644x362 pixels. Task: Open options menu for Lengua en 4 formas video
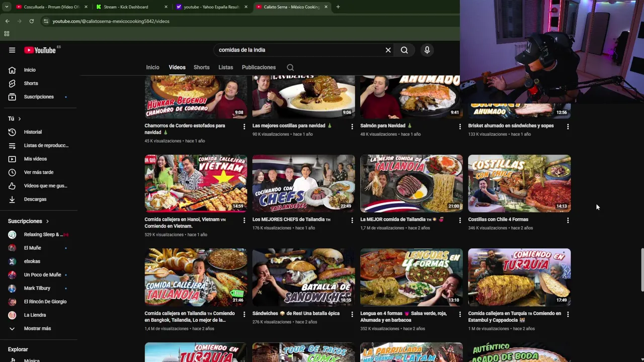(x=459, y=314)
